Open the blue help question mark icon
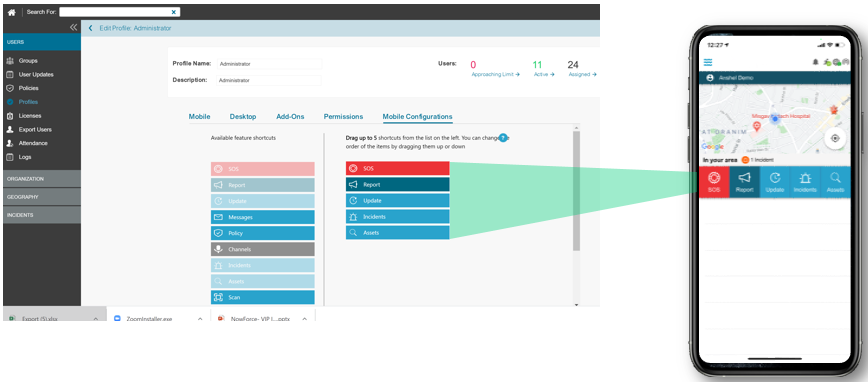868x382 pixels. click(503, 138)
